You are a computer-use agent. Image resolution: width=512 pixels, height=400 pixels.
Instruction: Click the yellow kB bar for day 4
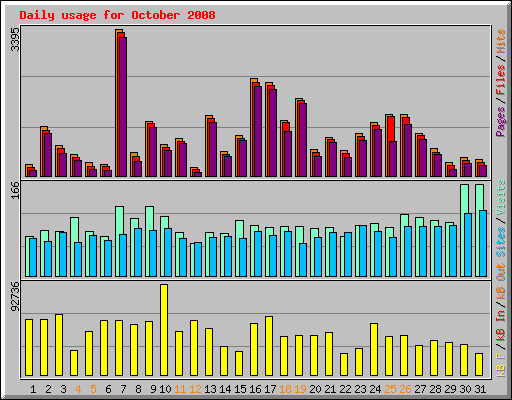(74, 363)
